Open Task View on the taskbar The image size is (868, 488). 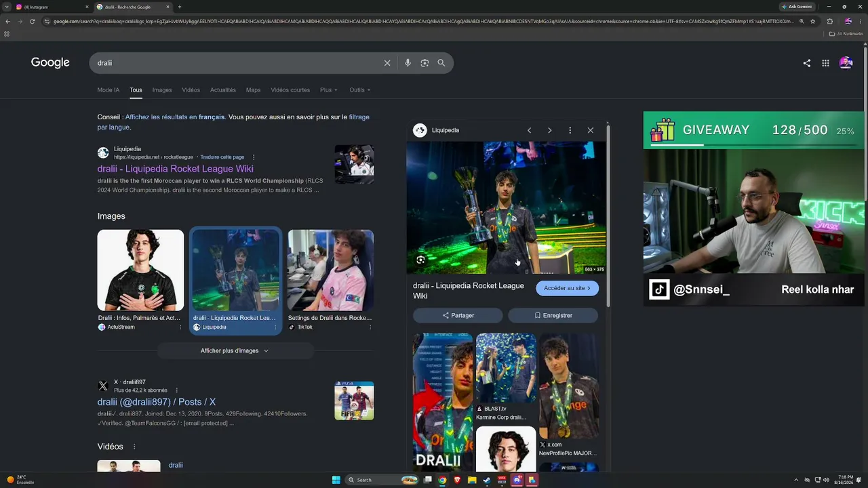coord(428,480)
